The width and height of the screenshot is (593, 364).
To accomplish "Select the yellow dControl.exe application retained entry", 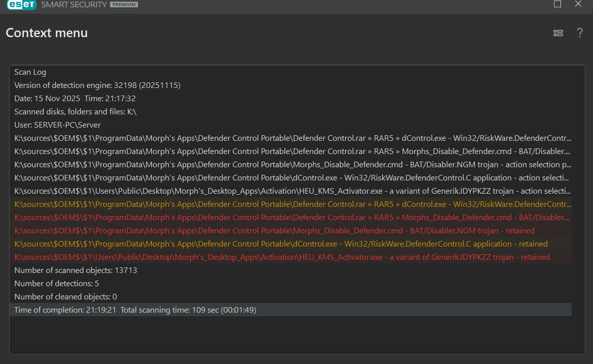I will 281,244.
